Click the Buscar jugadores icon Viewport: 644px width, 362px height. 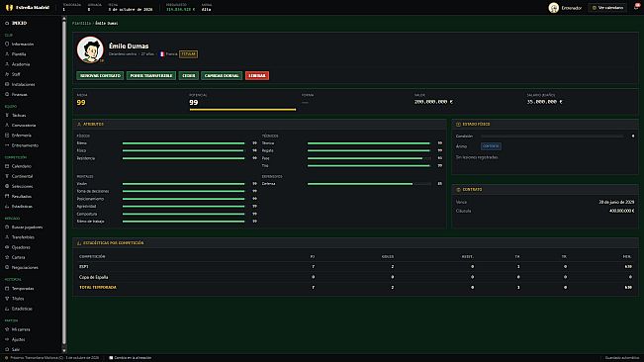tap(7, 226)
